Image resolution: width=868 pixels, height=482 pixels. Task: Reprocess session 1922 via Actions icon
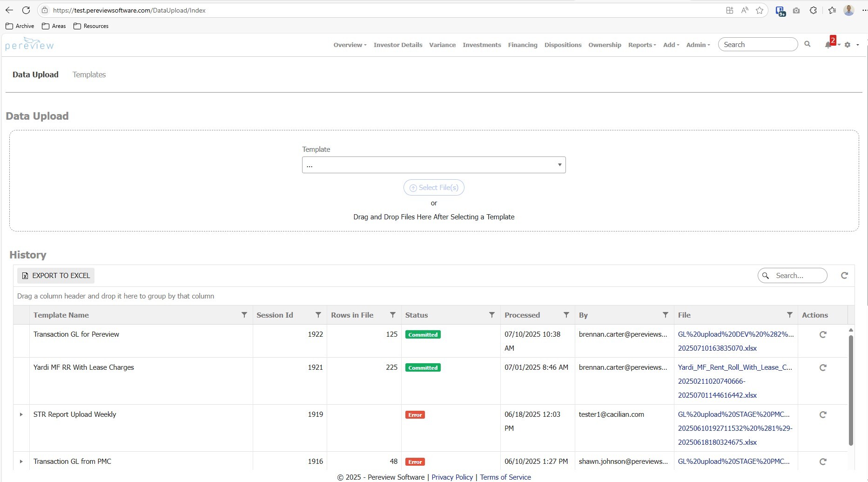tap(823, 335)
